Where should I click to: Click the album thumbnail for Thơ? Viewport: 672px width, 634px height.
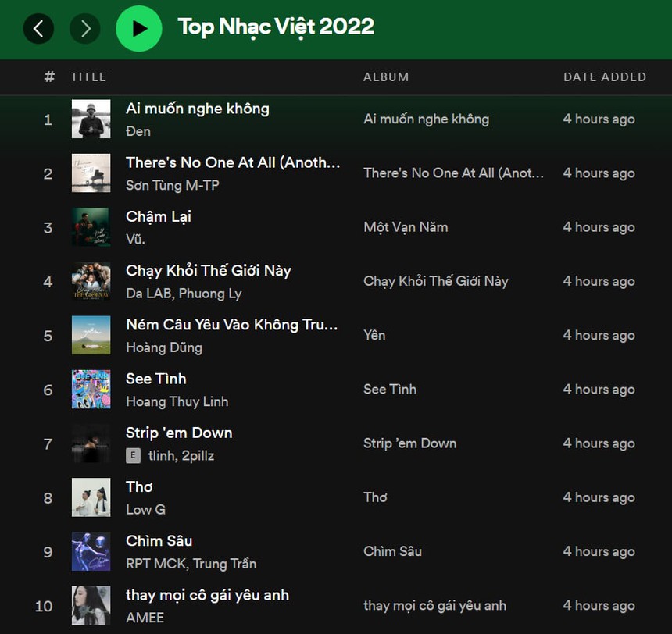tap(91, 497)
